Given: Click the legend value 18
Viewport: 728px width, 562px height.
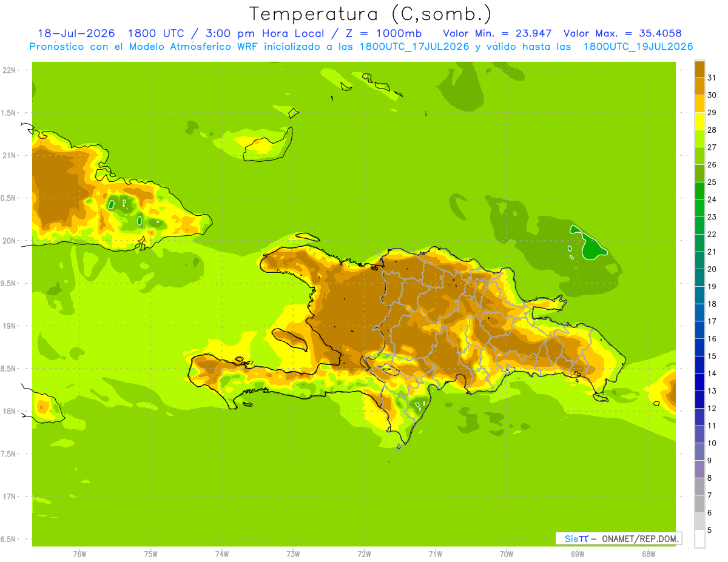Looking at the screenshot, I should pos(712,304).
